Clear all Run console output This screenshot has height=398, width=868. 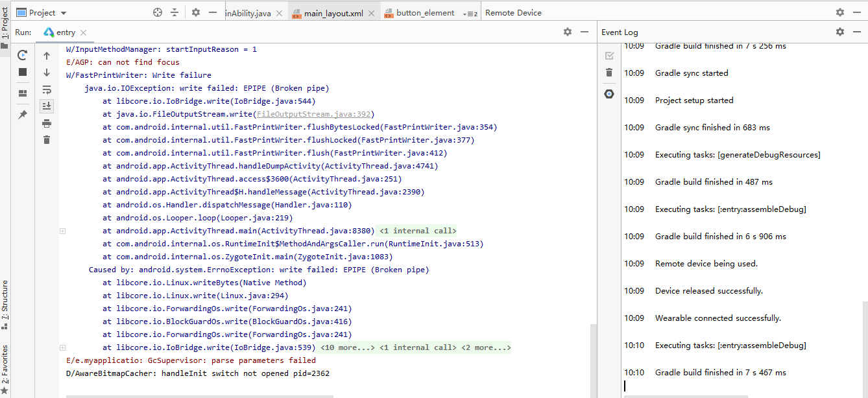[47, 140]
